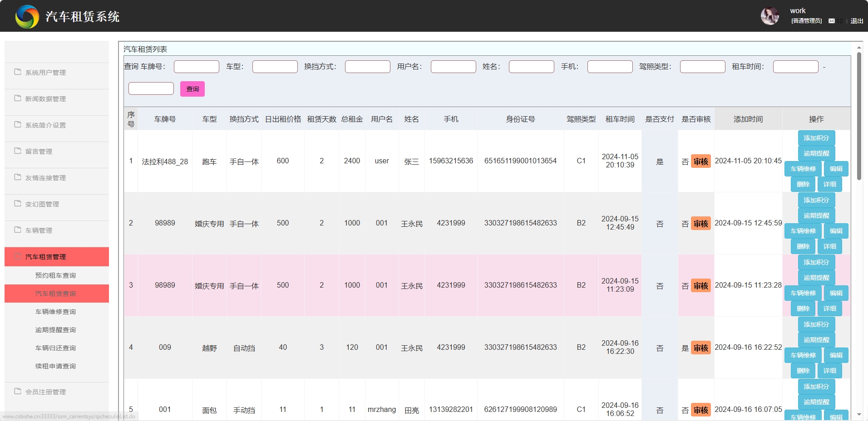868x421 pixels.
Task: Click the folder icon beside 留言管理
Action: (x=18, y=151)
